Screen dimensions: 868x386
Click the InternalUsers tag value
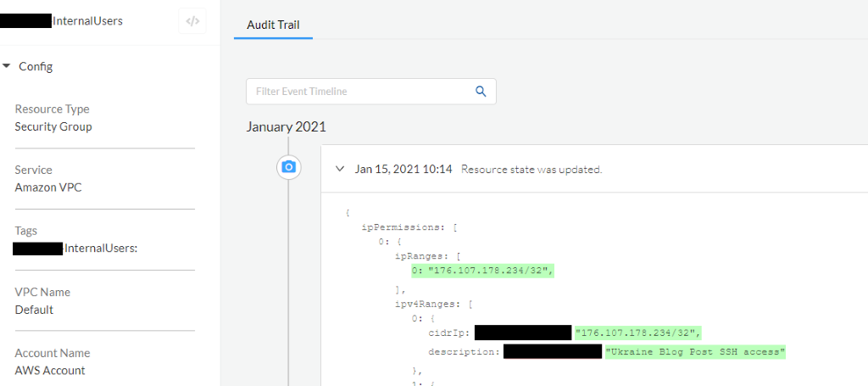coord(101,249)
